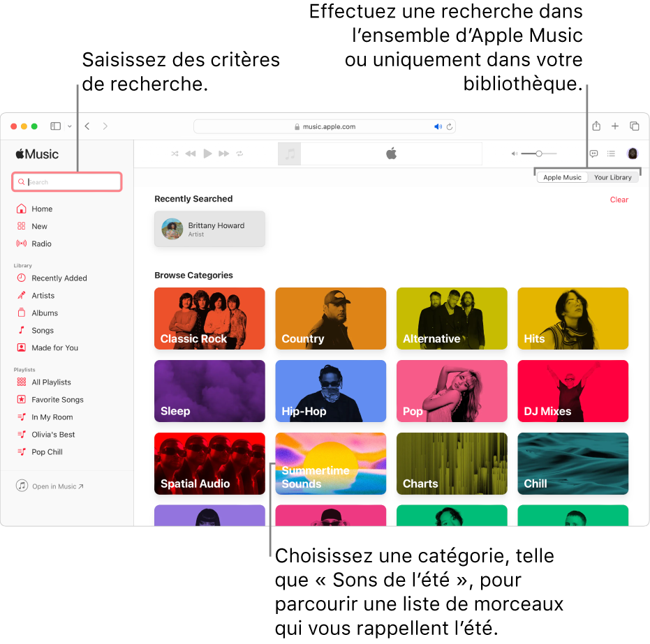Click the album artwork placeholder
The width and height of the screenshot is (650, 644).
pos(289,154)
